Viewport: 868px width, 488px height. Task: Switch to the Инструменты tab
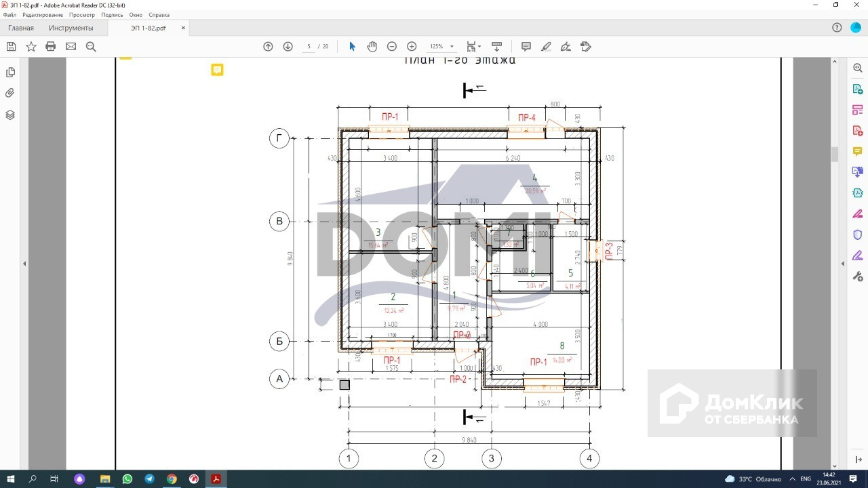click(71, 28)
